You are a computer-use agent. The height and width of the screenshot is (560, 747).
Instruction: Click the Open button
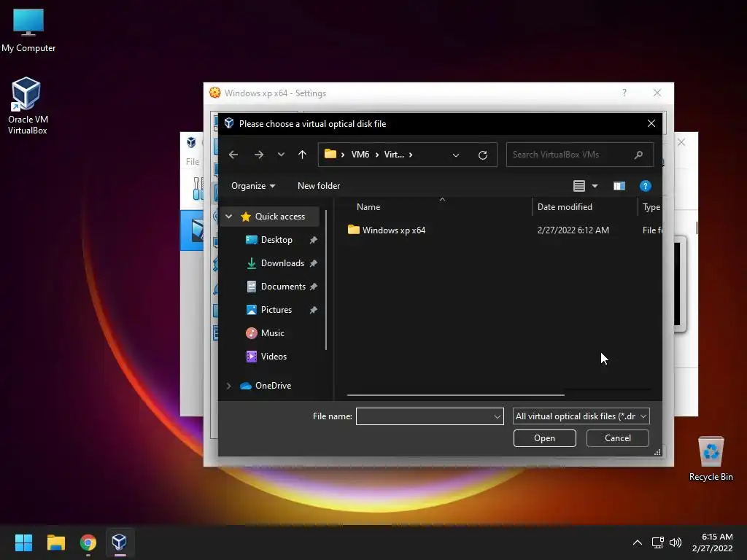click(544, 438)
